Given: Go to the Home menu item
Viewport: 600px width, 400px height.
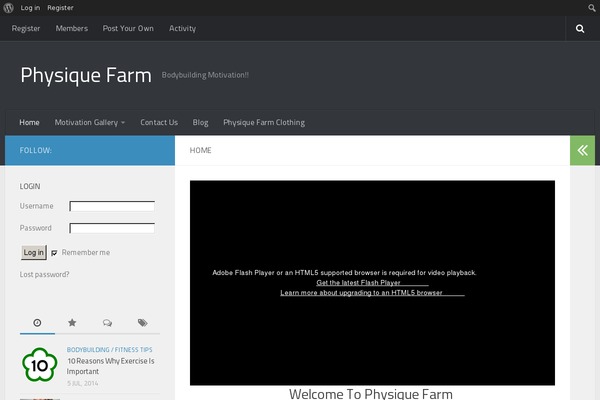Looking at the screenshot, I should click(x=29, y=122).
